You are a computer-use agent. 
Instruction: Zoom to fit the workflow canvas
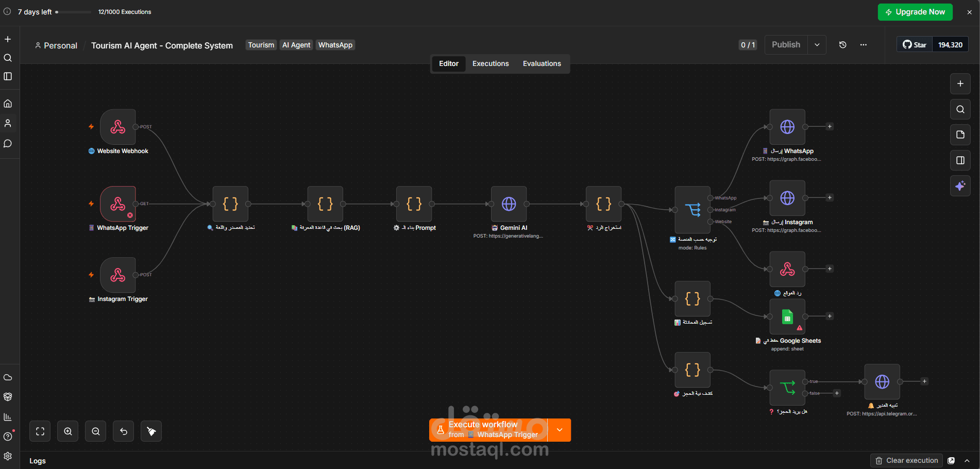(x=40, y=431)
